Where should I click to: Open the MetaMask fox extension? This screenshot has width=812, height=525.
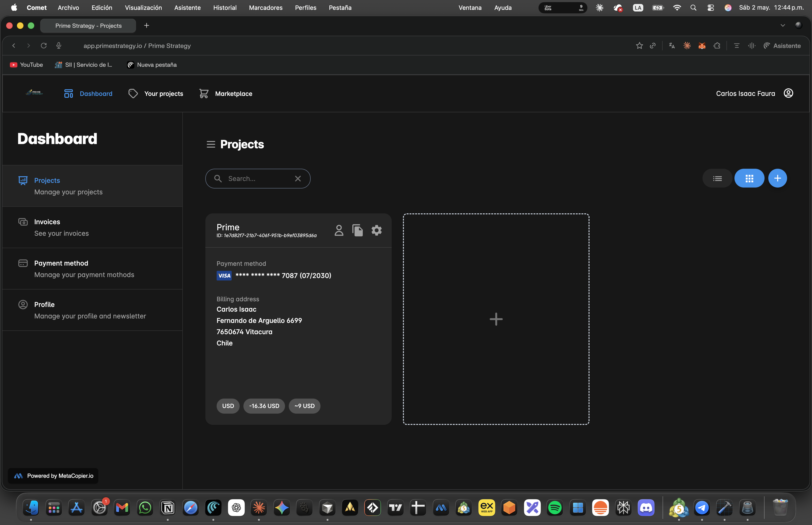pyautogui.click(x=702, y=46)
